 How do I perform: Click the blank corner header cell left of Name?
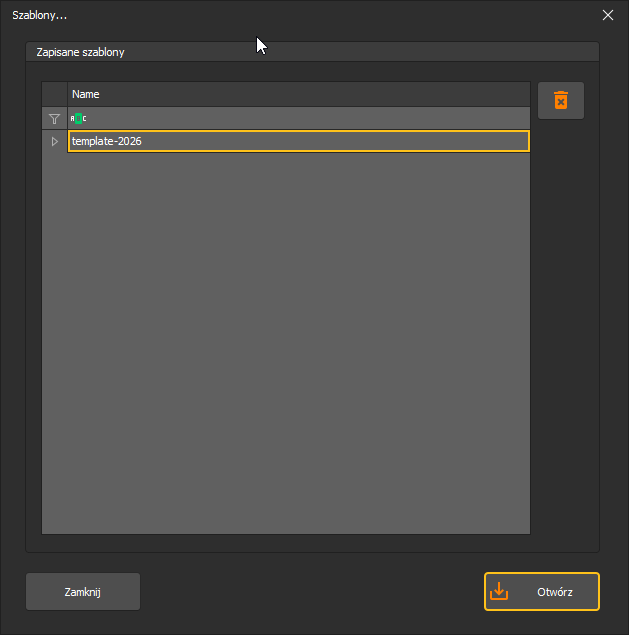[x=55, y=94]
